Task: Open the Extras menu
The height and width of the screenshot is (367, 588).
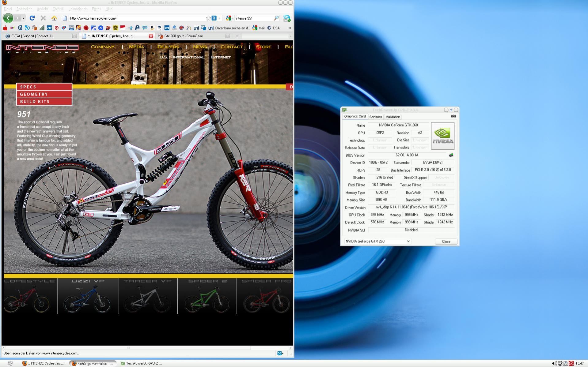Action: (96, 9)
